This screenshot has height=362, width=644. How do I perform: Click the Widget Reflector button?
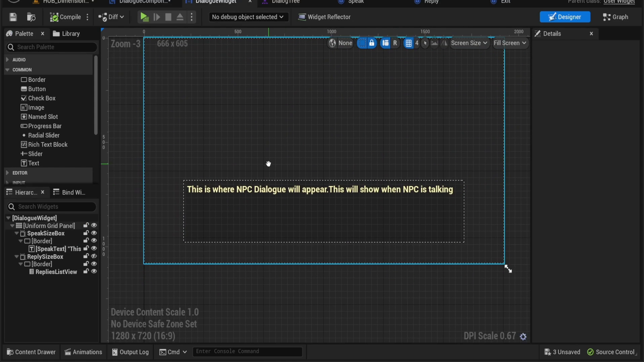(324, 17)
